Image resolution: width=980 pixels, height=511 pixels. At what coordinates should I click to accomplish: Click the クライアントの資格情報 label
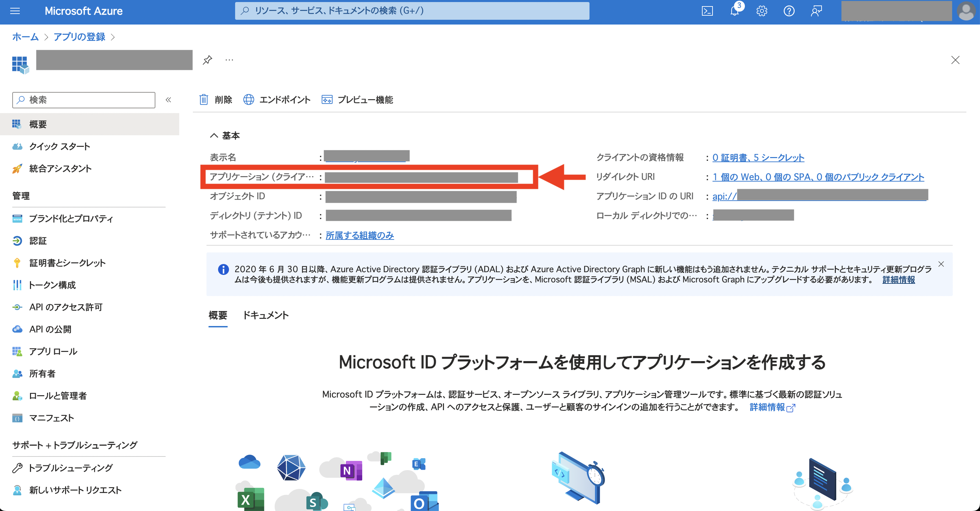(640, 157)
